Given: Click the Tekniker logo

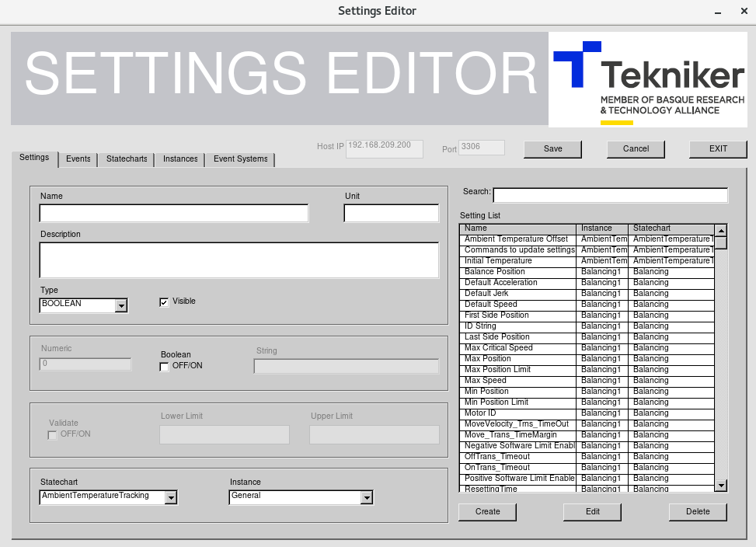Looking at the screenshot, I should (648, 79).
